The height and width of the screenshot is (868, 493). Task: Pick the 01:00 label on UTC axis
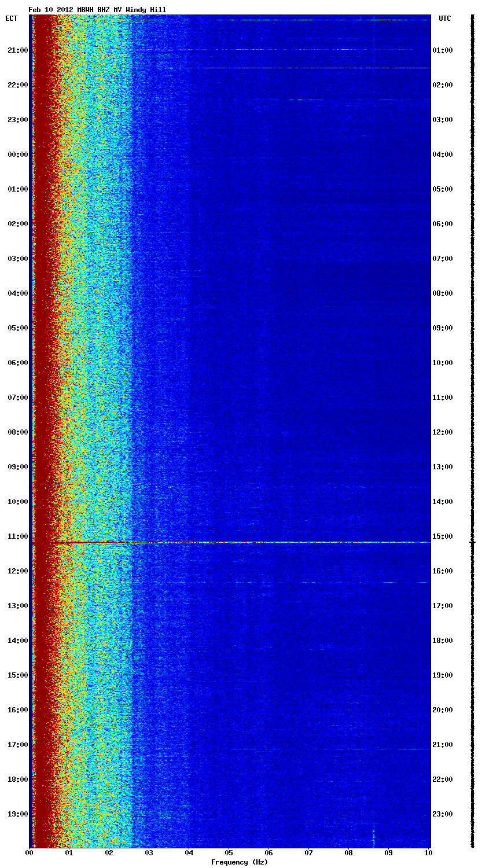tap(443, 50)
